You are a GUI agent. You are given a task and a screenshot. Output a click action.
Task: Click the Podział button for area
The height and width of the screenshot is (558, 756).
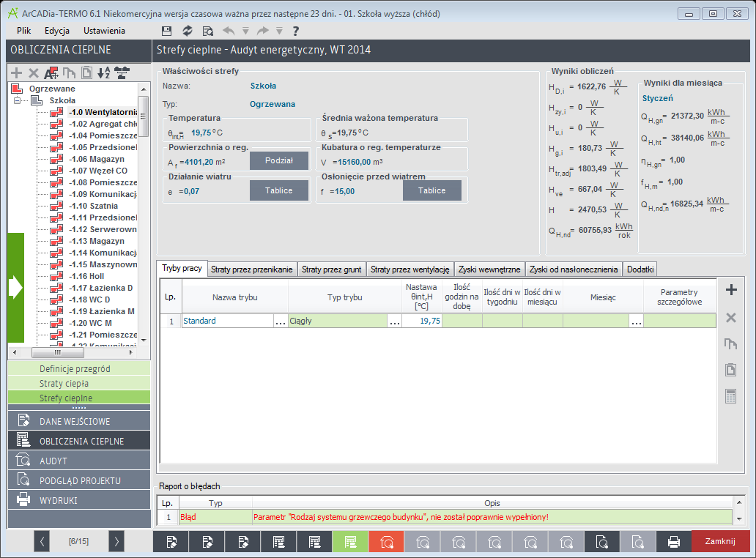coord(279,160)
